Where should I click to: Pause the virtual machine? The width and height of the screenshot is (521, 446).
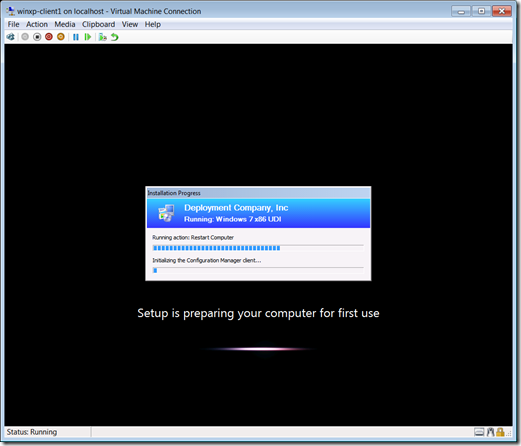(x=76, y=37)
